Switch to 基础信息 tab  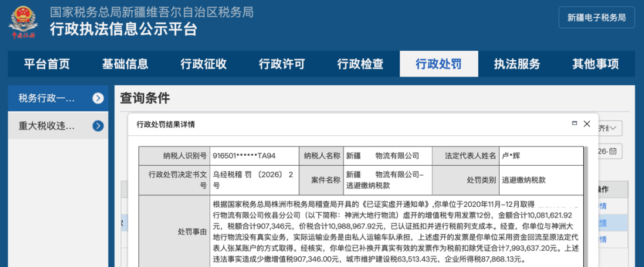125,64
